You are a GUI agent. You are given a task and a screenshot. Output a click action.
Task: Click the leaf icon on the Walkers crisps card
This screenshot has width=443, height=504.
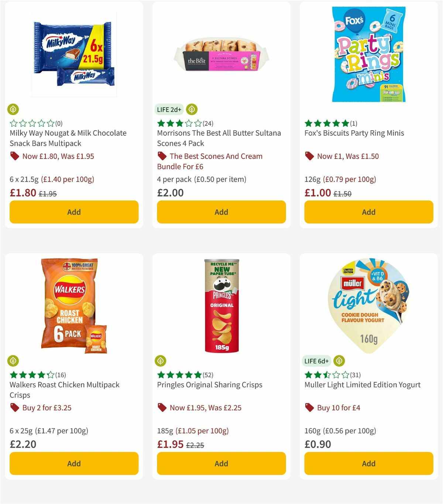click(x=13, y=360)
